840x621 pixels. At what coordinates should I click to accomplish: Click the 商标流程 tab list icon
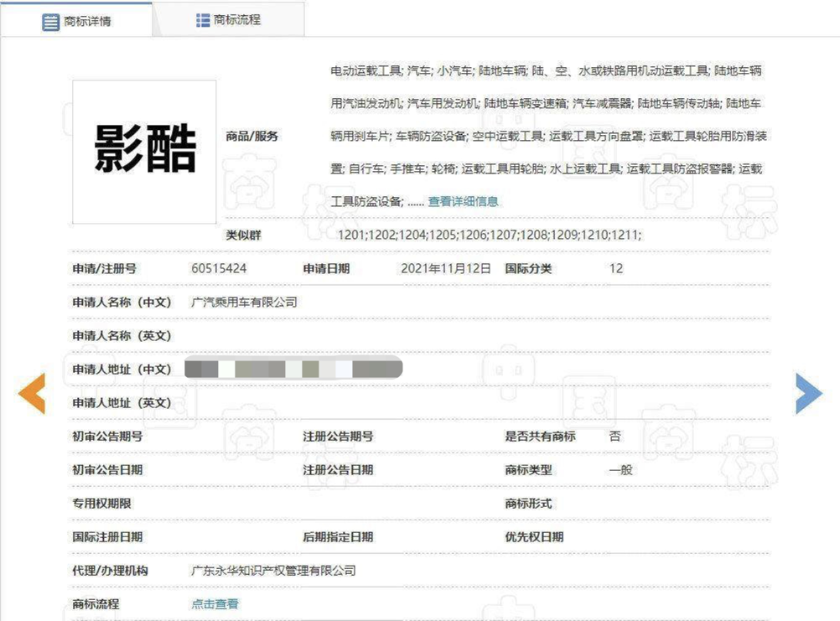203,19
